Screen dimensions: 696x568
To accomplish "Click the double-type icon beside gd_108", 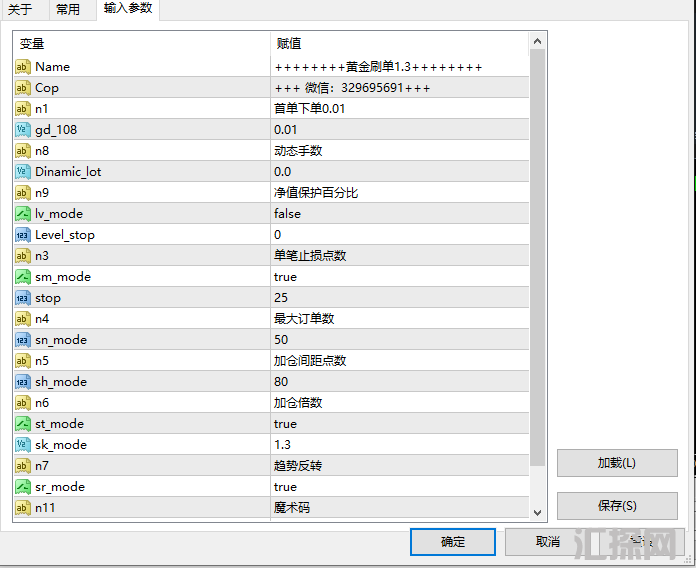I will click(x=23, y=130).
